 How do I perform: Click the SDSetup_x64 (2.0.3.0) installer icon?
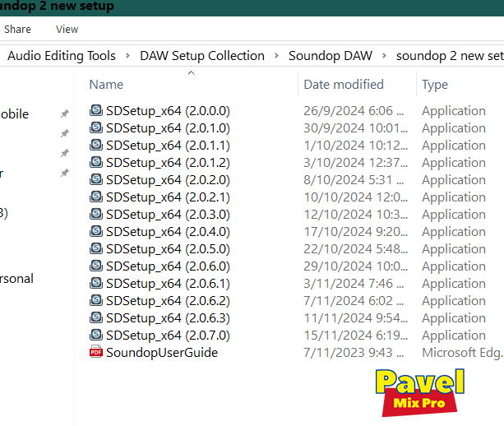[x=96, y=215]
